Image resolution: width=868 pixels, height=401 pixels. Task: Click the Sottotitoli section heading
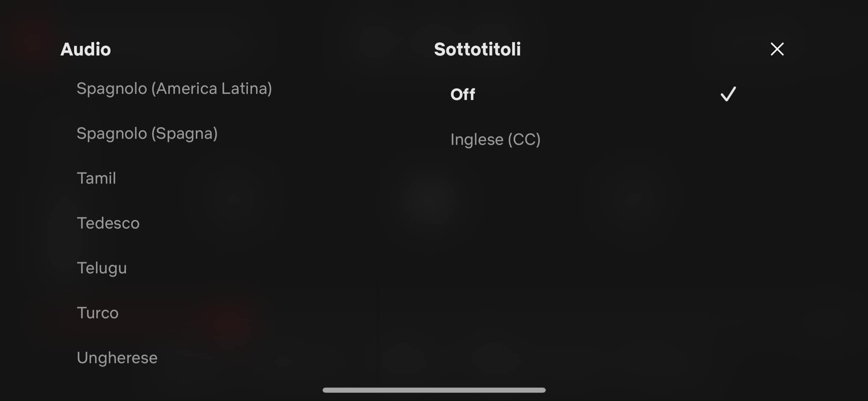coord(477,49)
